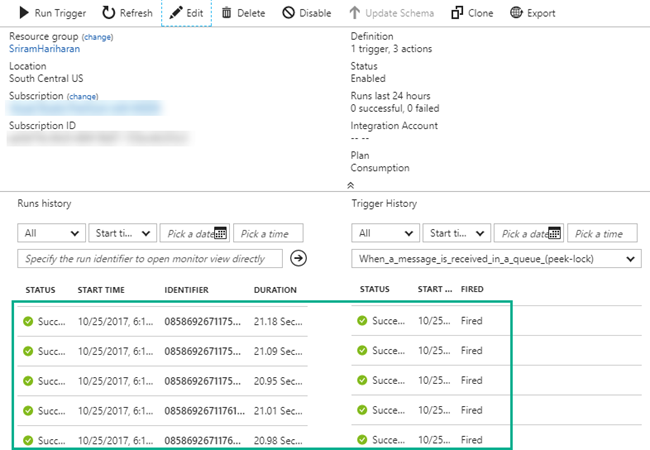Click the Delete label in toolbar
Image resolution: width=650 pixels, height=450 pixels.
(251, 13)
